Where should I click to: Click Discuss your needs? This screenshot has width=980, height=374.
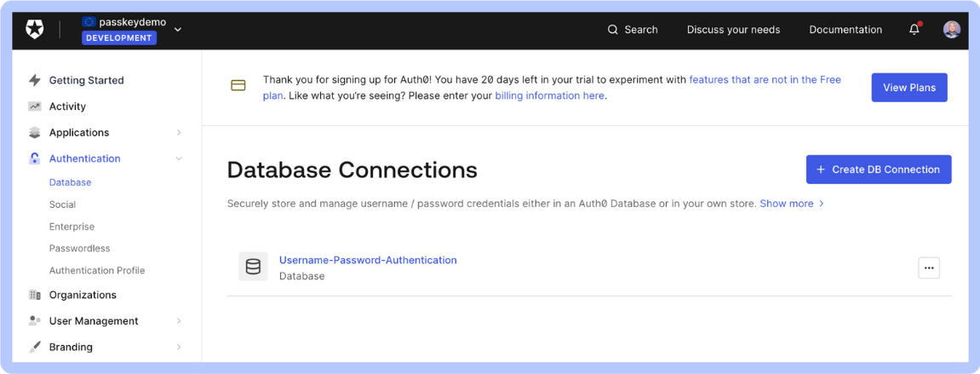(733, 30)
